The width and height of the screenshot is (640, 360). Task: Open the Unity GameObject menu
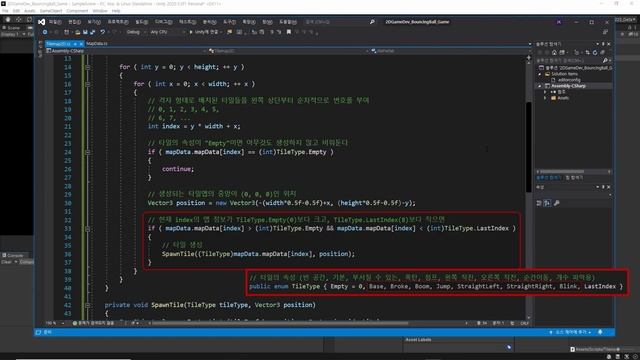click(51, 11)
